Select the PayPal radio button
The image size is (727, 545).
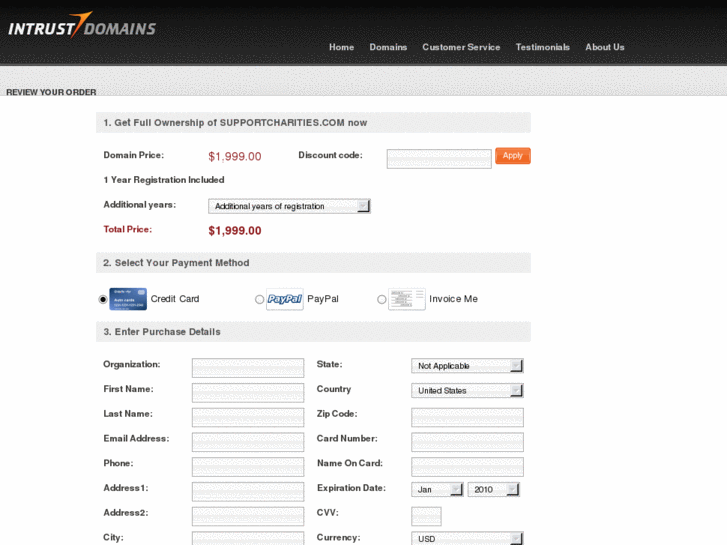259,300
